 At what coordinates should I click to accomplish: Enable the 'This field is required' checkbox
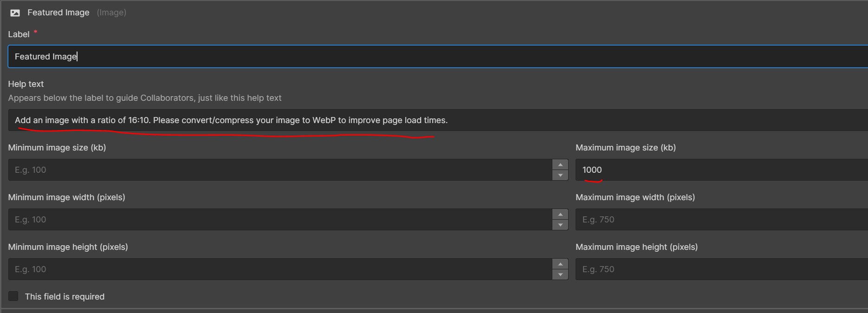(x=13, y=296)
